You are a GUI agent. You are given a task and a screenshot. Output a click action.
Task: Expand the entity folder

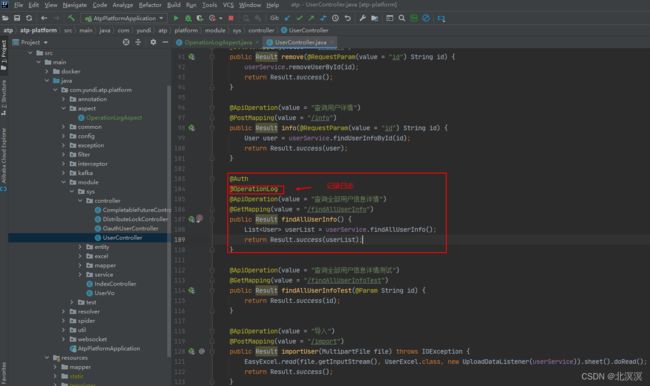pyautogui.click(x=80, y=247)
